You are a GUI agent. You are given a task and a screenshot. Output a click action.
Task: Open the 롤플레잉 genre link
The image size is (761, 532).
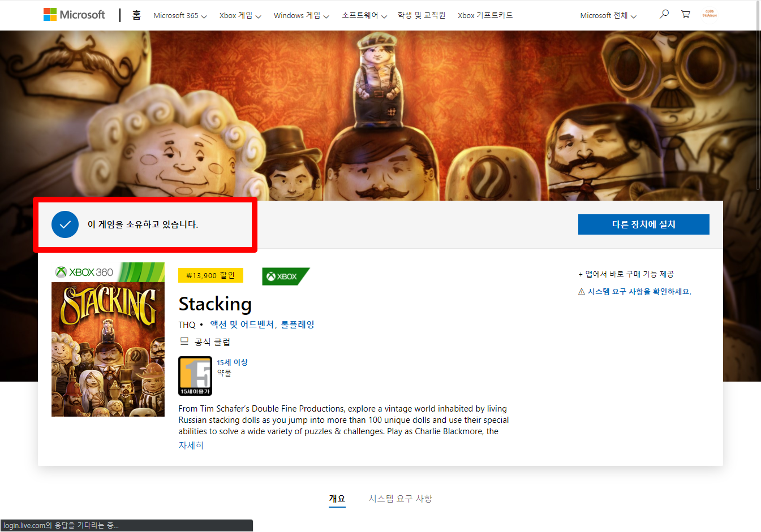[298, 325]
